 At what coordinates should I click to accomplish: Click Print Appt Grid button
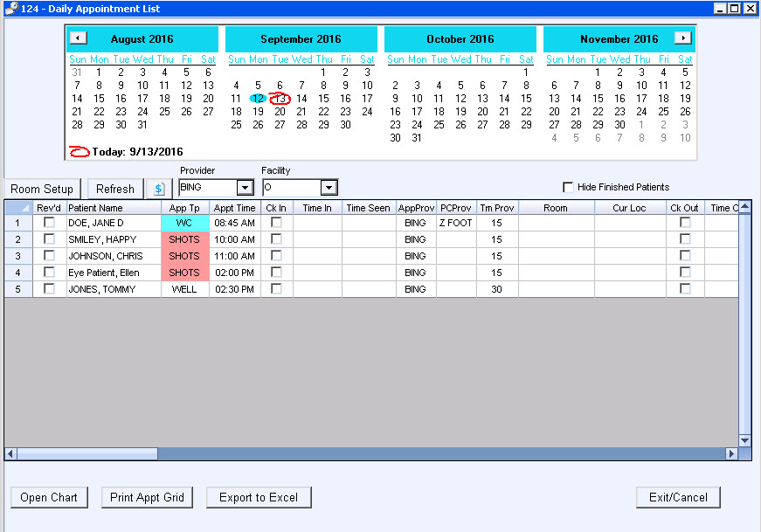pos(147,498)
